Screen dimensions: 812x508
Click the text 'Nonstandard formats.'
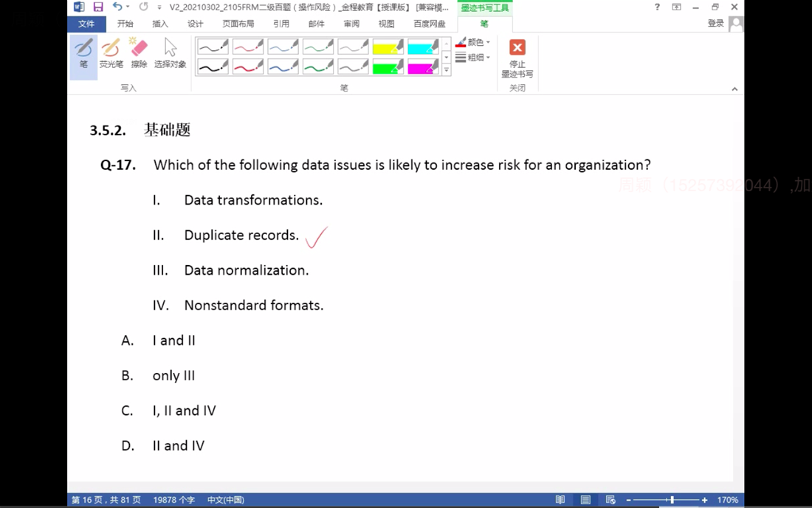pos(254,305)
